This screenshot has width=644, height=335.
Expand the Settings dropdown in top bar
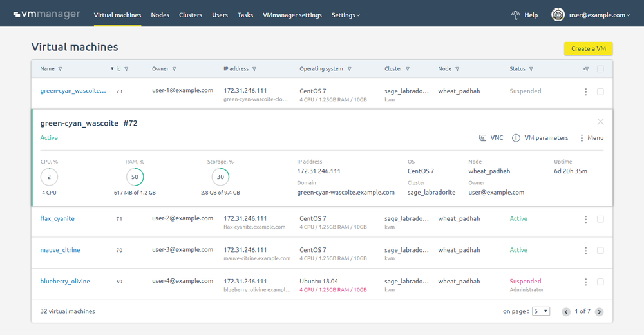345,15
